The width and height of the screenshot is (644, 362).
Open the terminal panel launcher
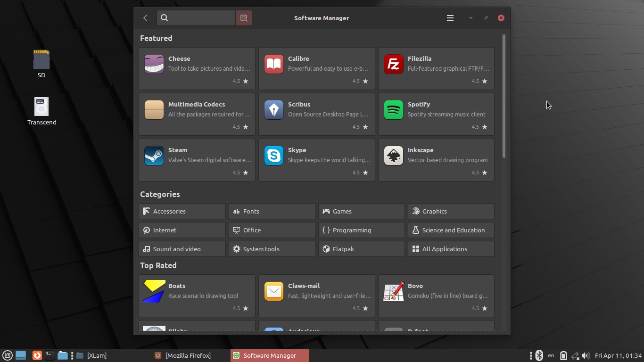click(x=50, y=355)
